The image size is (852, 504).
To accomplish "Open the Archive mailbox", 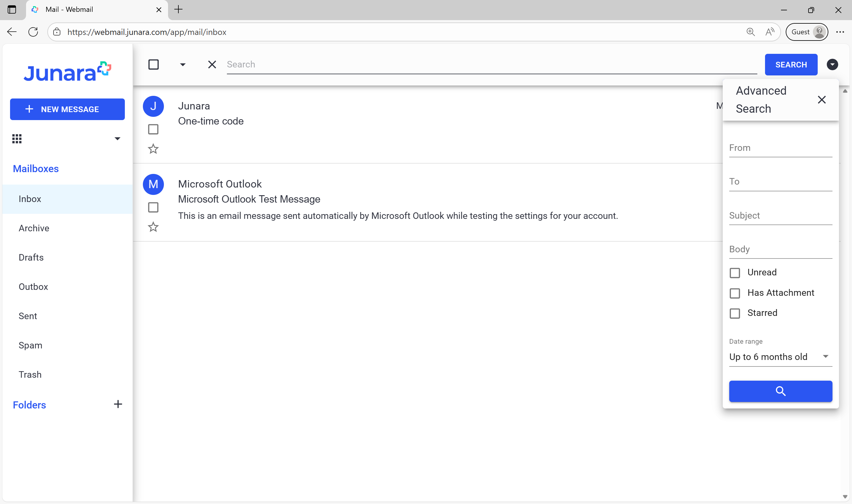I will click(x=67, y=228).
